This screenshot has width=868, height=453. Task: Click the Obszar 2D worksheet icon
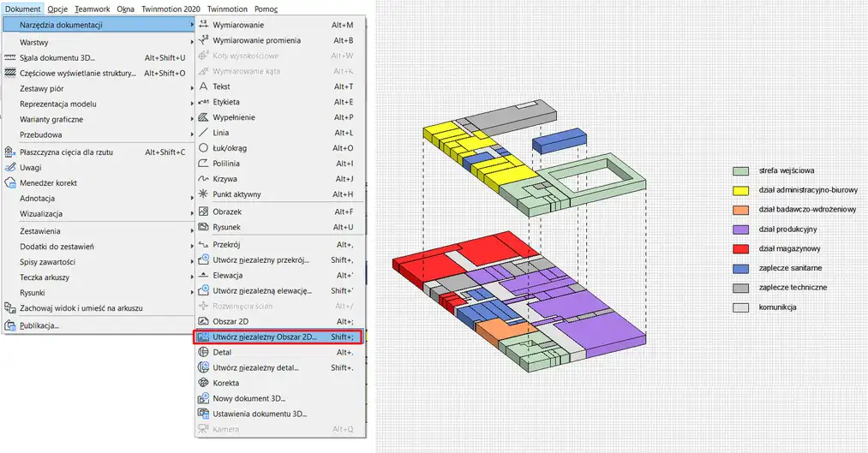click(203, 321)
